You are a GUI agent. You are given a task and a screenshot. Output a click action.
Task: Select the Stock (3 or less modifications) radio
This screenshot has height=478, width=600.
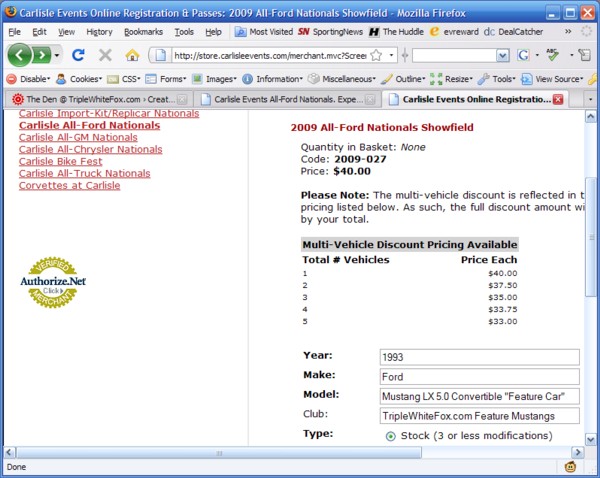pyautogui.click(x=390, y=436)
